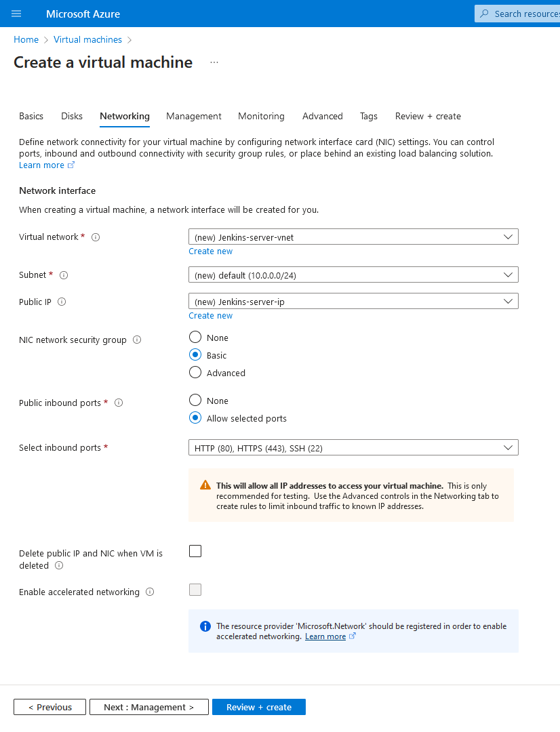Open the Subnet dropdown

click(354, 274)
